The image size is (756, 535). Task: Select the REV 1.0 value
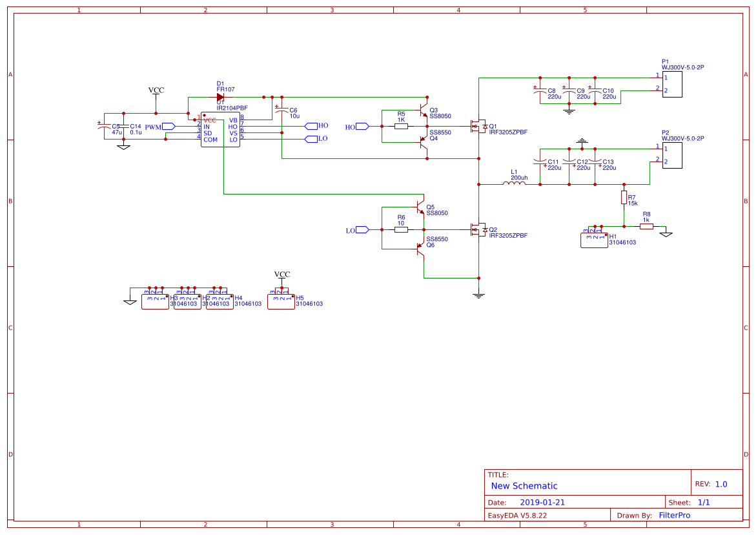(720, 484)
